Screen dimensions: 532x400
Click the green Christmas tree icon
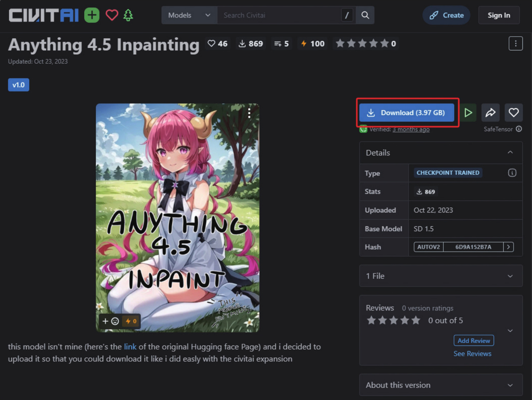[x=128, y=15]
